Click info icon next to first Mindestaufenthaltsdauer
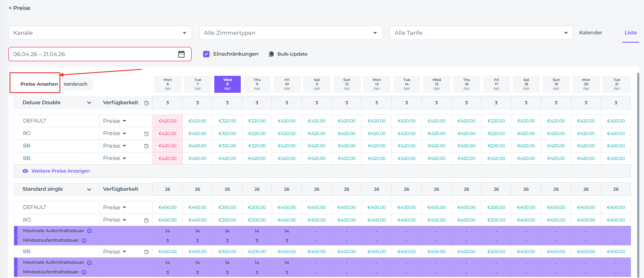This screenshot has width=644, height=278. click(84, 240)
